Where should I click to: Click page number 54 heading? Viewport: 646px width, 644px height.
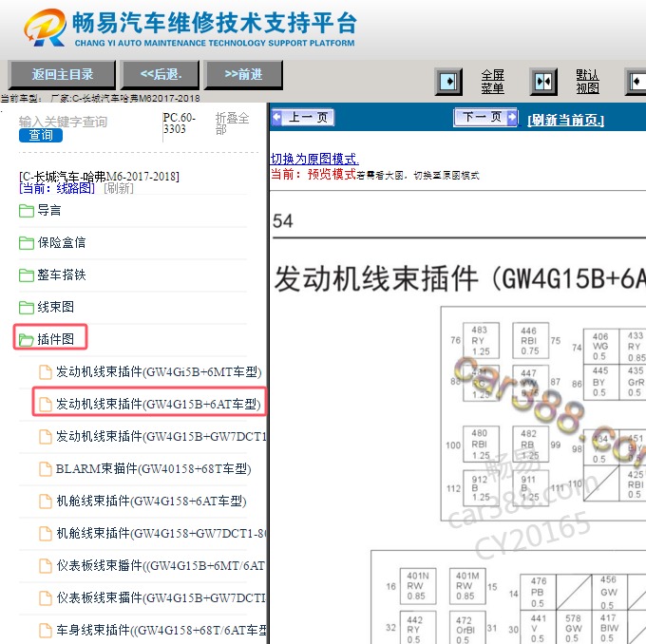coord(283,221)
